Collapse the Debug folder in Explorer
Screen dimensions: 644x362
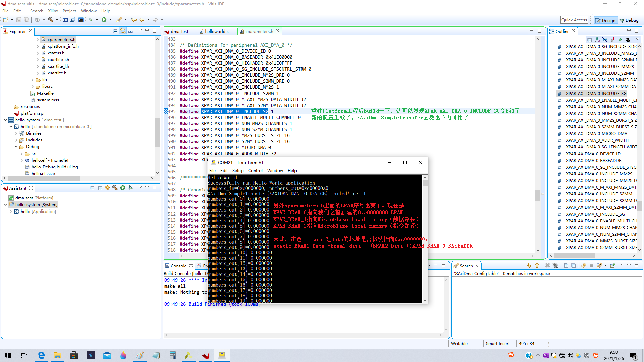pyautogui.click(x=16, y=146)
